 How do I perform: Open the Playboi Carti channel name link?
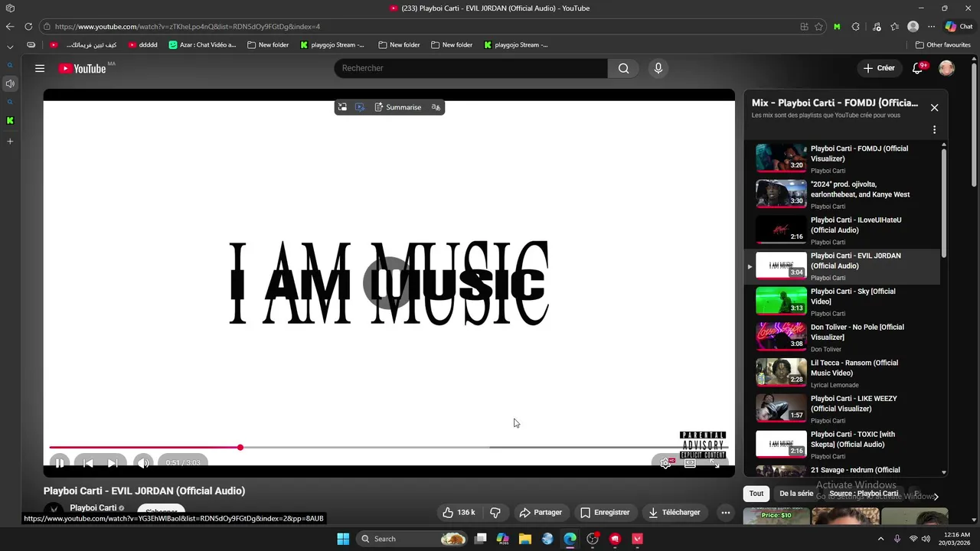(x=93, y=507)
